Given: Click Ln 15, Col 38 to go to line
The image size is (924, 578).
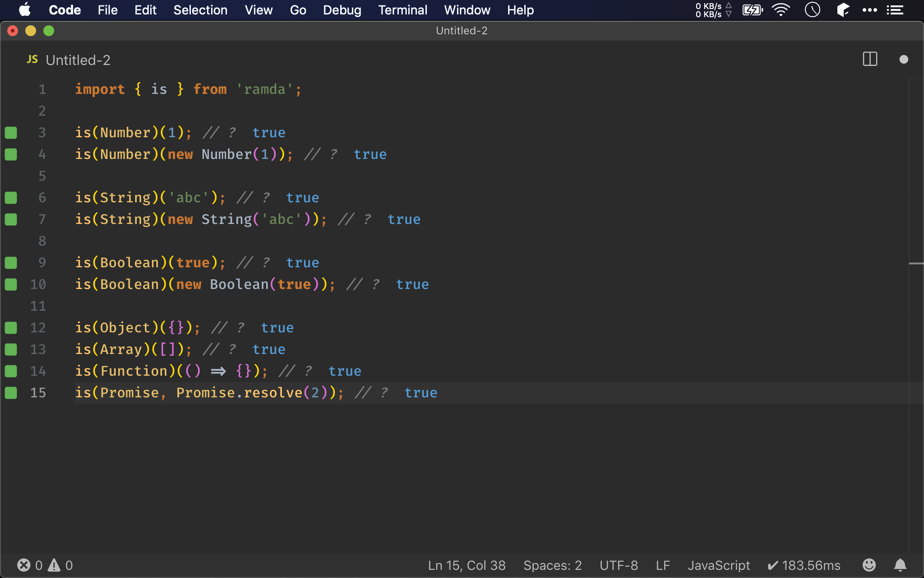Looking at the screenshot, I should [x=467, y=565].
